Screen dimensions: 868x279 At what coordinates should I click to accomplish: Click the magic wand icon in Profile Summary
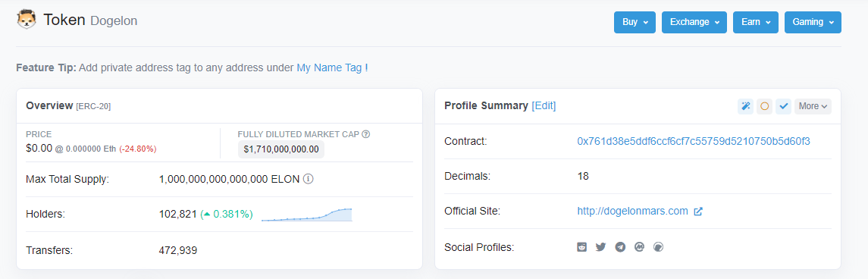coord(746,106)
